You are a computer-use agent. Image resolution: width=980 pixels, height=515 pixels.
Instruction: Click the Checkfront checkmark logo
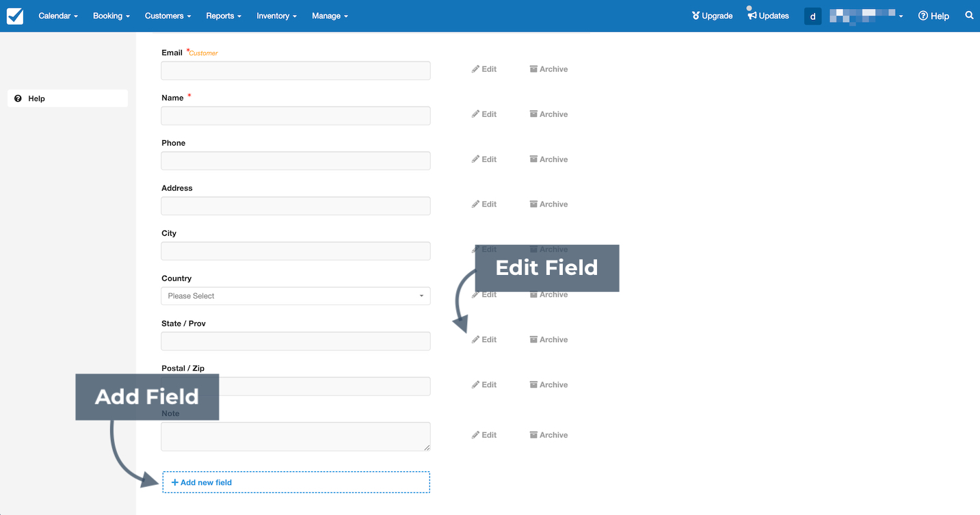coord(15,16)
